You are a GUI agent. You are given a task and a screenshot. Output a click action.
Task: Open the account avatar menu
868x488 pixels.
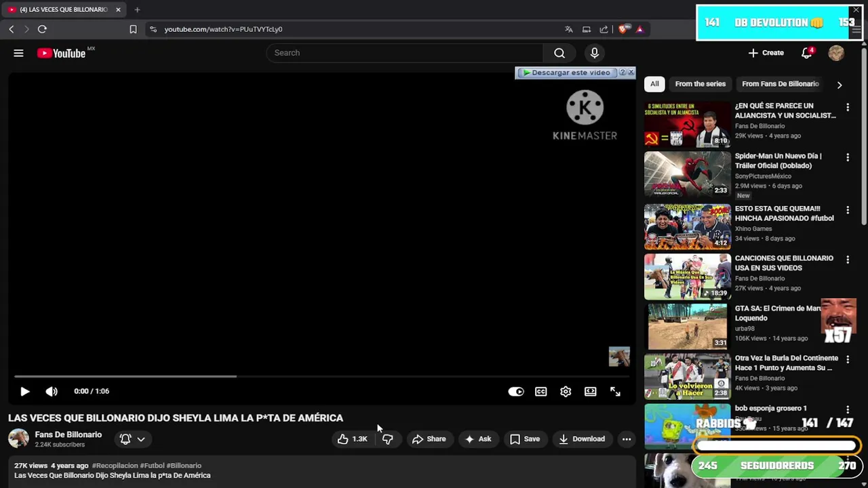[836, 53]
